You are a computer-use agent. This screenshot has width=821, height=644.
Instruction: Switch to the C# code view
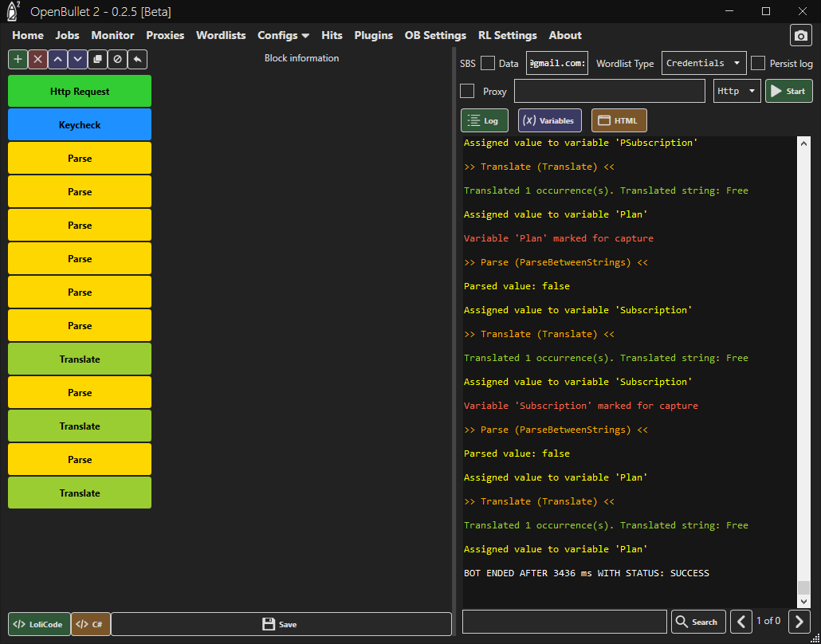(x=91, y=624)
